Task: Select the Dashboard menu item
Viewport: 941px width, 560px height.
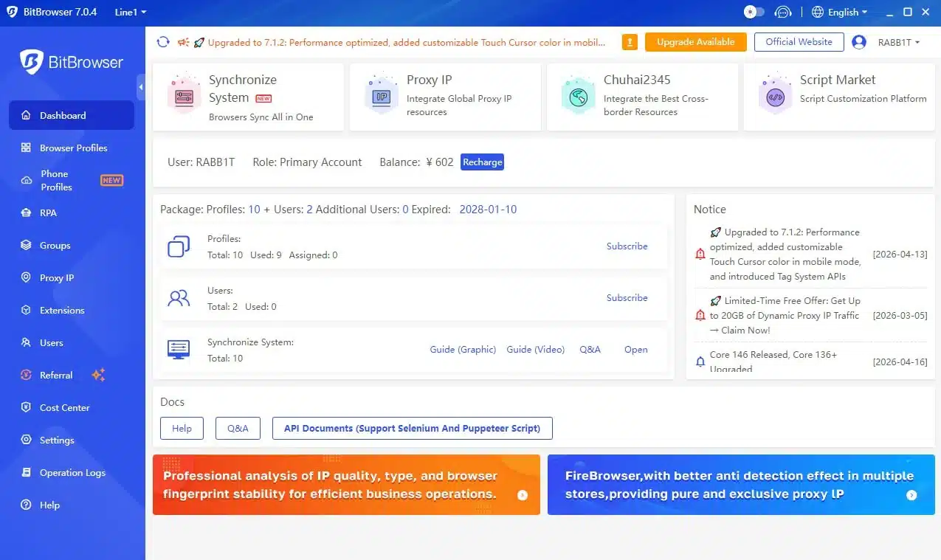Action: click(x=63, y=115)
